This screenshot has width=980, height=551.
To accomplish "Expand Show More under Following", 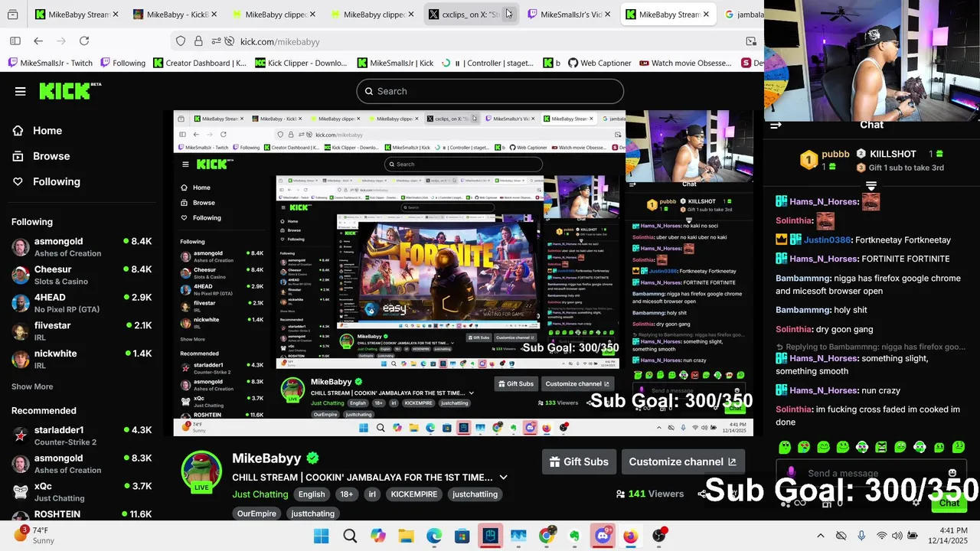I will [32, 386].
